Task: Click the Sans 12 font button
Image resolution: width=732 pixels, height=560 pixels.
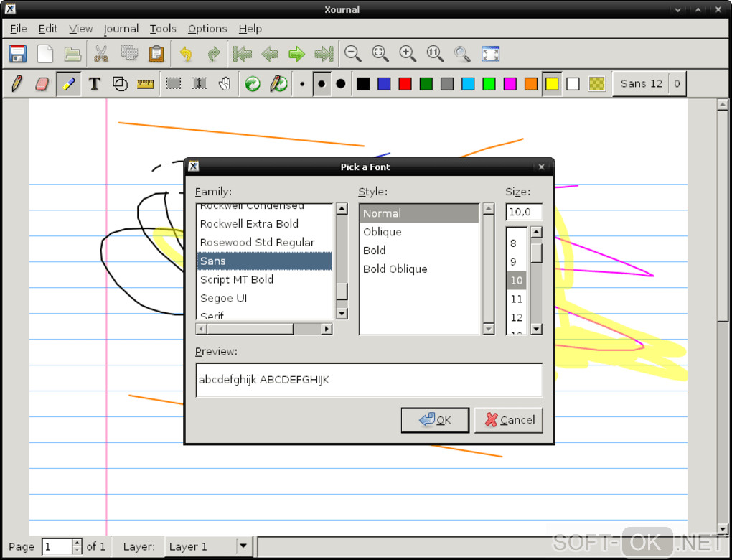Action: 641,84
